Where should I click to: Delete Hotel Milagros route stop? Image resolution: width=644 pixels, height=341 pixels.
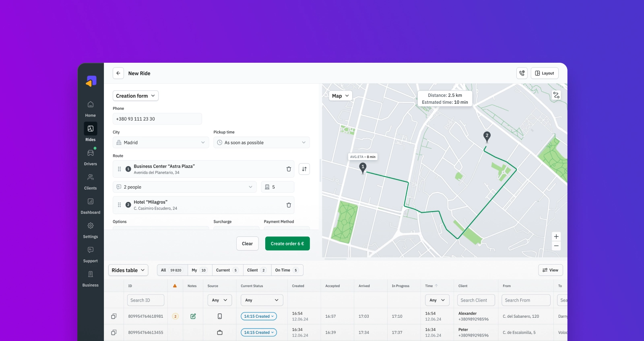pyautogui.click(x=289, y=205)
